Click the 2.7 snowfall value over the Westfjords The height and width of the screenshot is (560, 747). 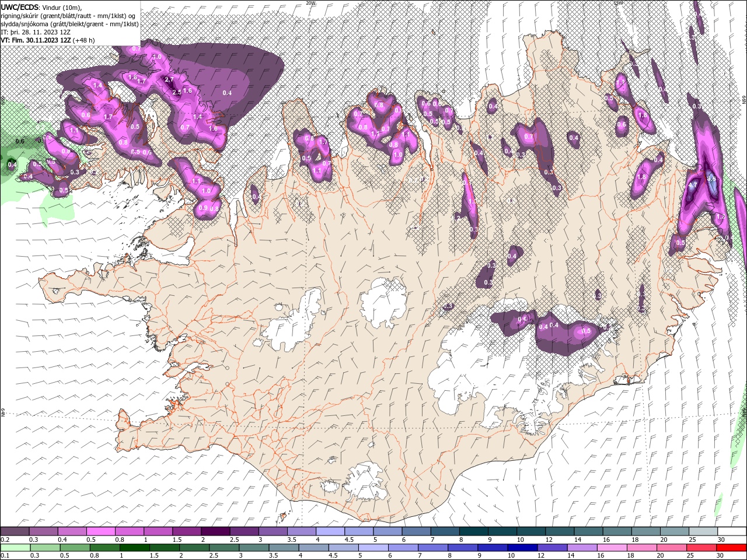tap(169, 79)
